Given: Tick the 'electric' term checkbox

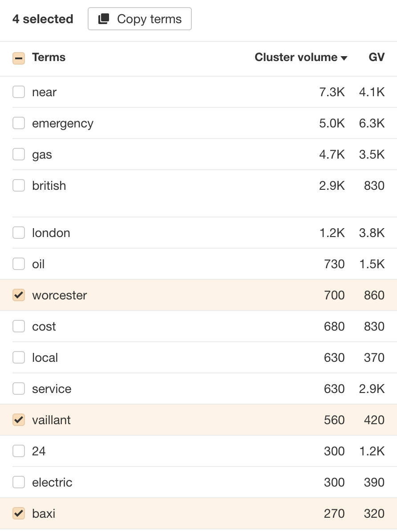Looking at the screenshot, I should [x=19, y=483].
